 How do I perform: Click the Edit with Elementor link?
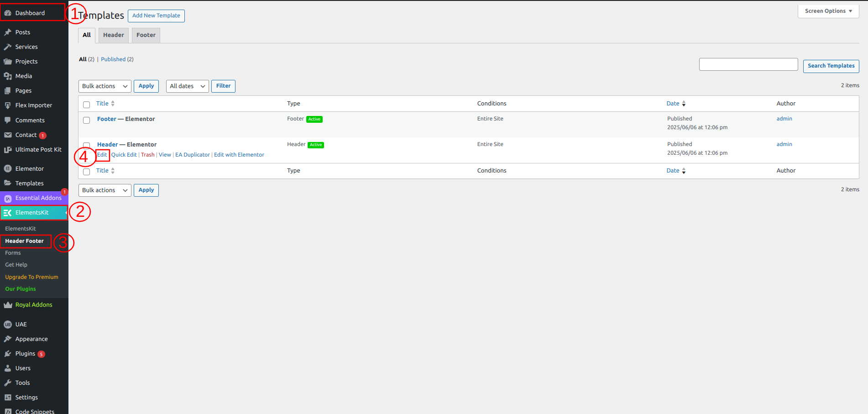(239, 155)
